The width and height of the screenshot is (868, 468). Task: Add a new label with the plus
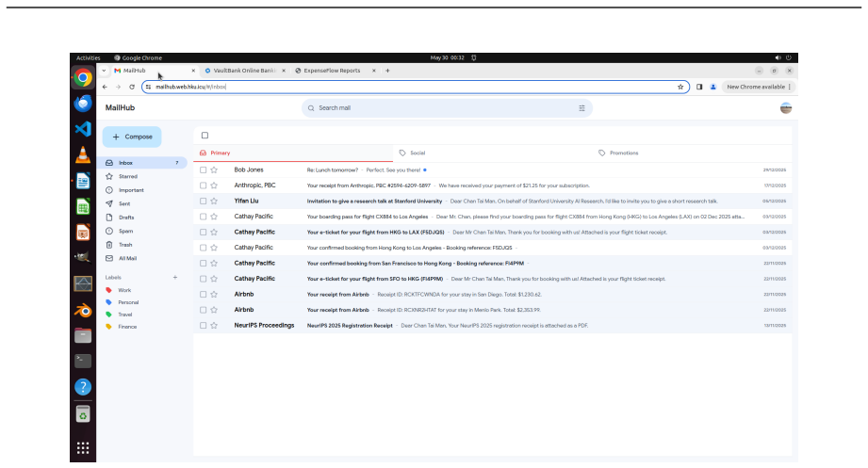[x=175, y=277]
